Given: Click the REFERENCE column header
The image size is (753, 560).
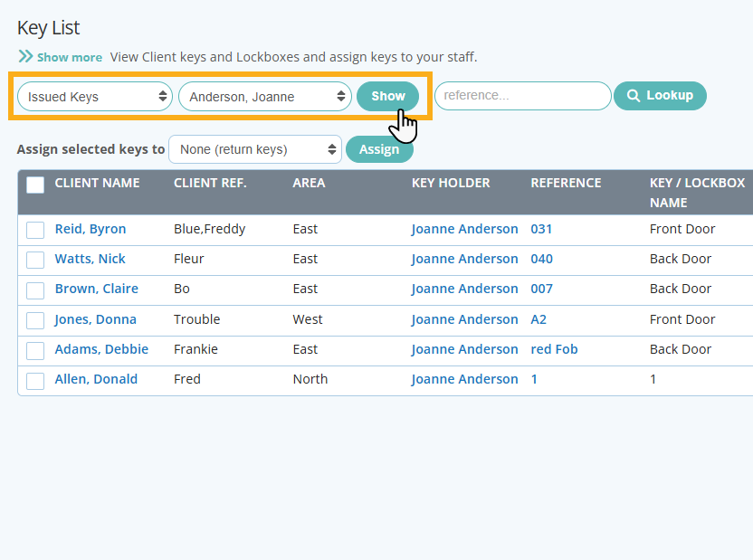Looking at the screenshot, I should coord(566,183).
